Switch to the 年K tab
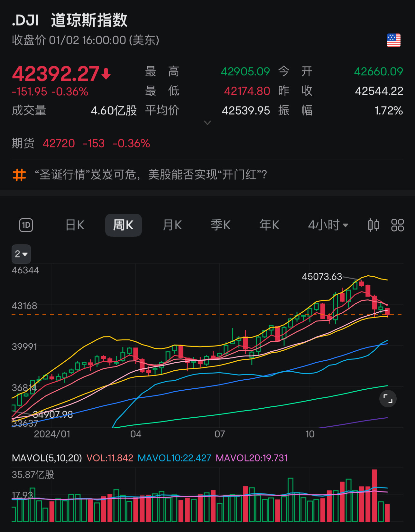Image resolution: width=415 pixels, height=532 pixels. click(x=269, y=225)
